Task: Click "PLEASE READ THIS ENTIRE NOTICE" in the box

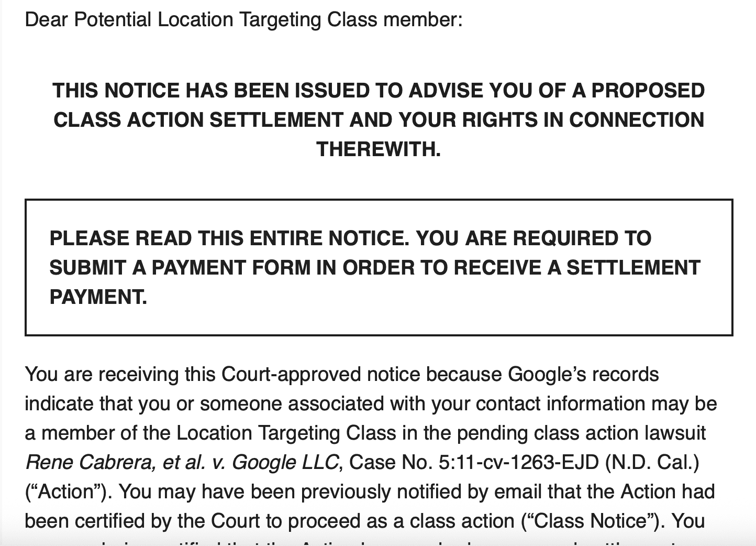Action: click(x=228, y=238)
